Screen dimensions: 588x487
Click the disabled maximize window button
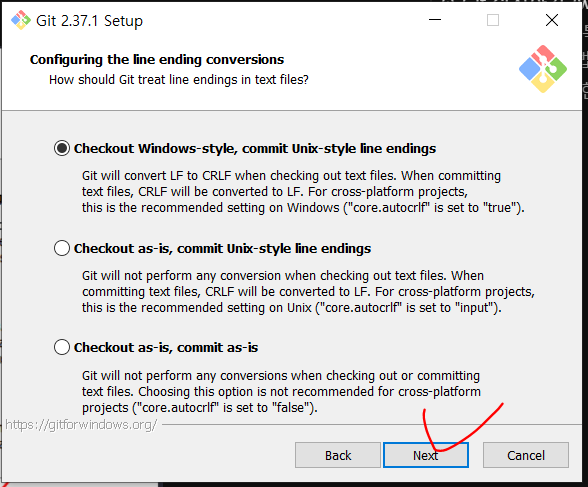point(493,20)
